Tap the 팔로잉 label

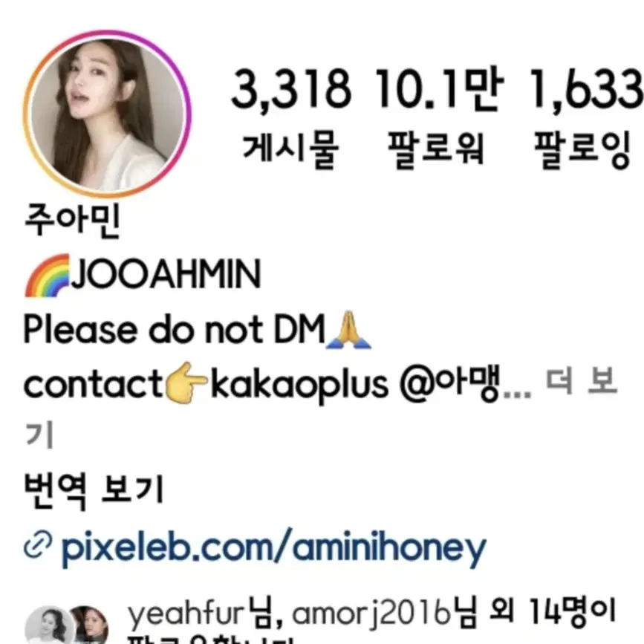[x=582, y=149]
